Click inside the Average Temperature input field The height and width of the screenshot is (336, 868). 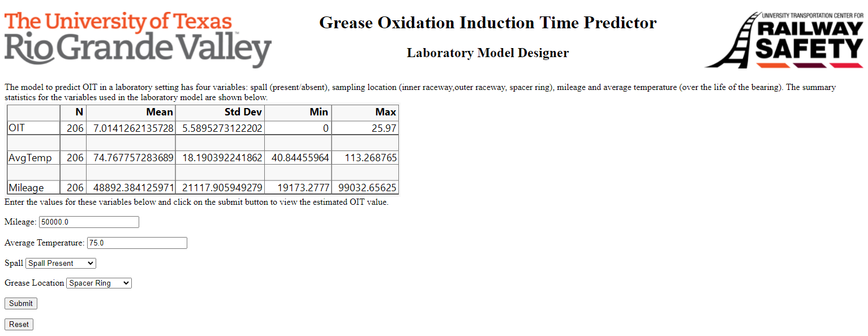click(x=136, y=243)
